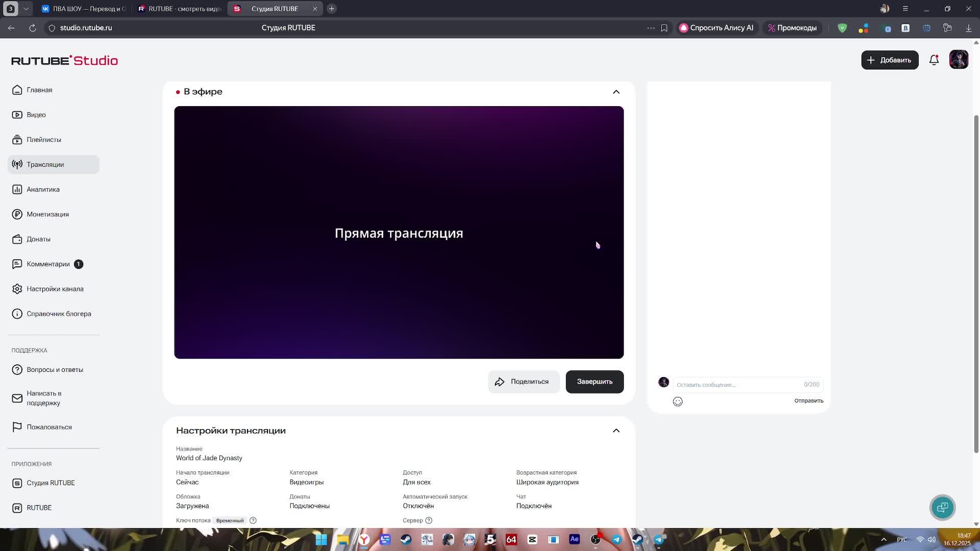The height and width of the screenshot is (551, 980).
Task: Collapse the В эфире section
Action: [616, 92]
